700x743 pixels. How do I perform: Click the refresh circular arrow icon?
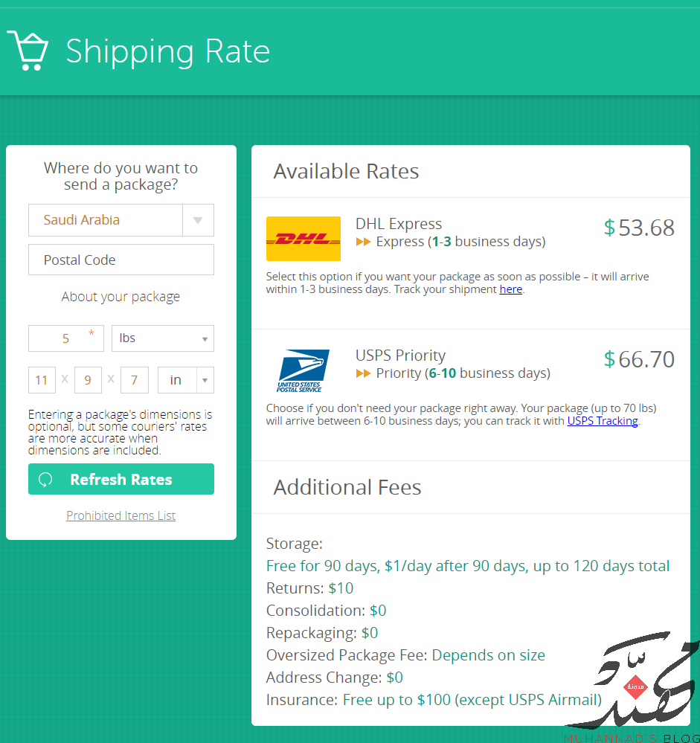click(45, 480)
